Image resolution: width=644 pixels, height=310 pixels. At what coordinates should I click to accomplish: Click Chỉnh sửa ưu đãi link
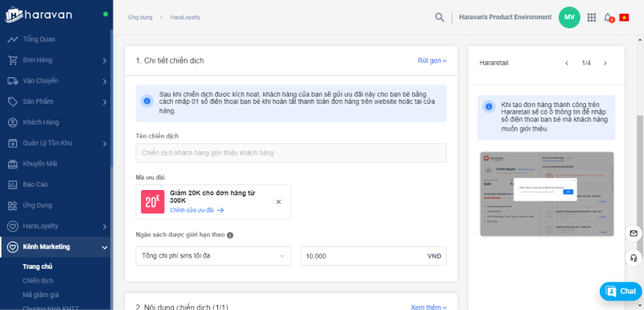196,210
